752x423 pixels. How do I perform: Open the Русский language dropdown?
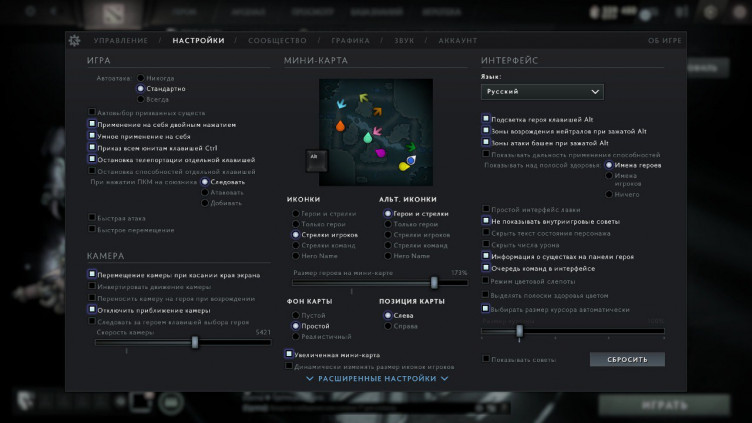pyautogui.click(x=541, y=91)
